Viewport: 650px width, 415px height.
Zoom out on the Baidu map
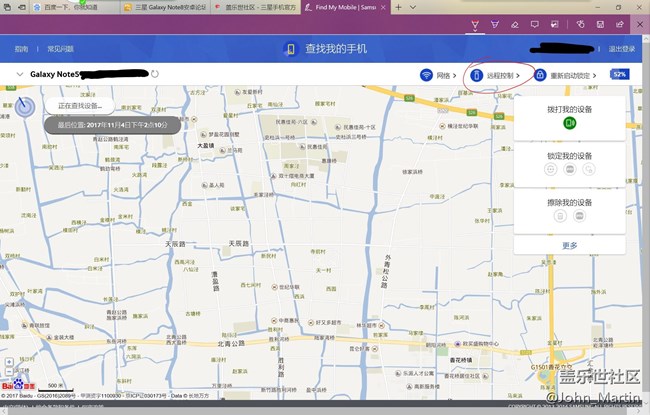(9, 371)
